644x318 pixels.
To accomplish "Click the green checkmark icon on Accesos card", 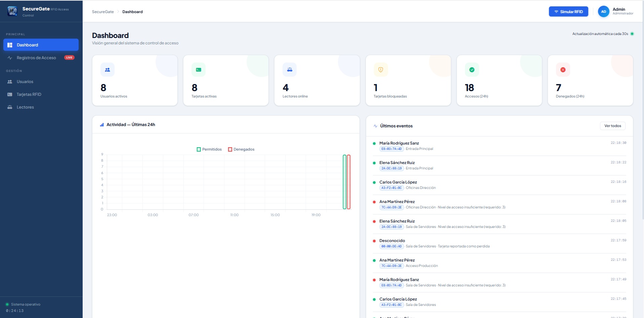I will (x=472, y=70).
